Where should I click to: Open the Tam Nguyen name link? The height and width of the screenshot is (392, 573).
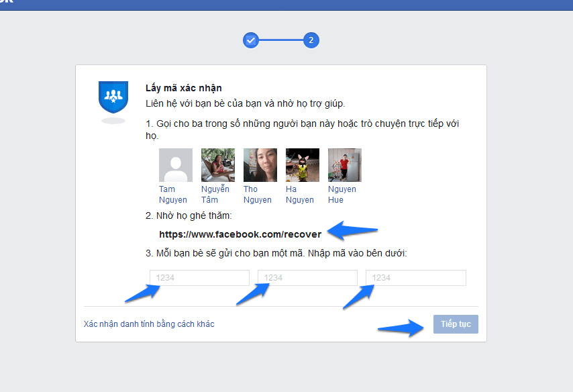click(x=173, y=195)
